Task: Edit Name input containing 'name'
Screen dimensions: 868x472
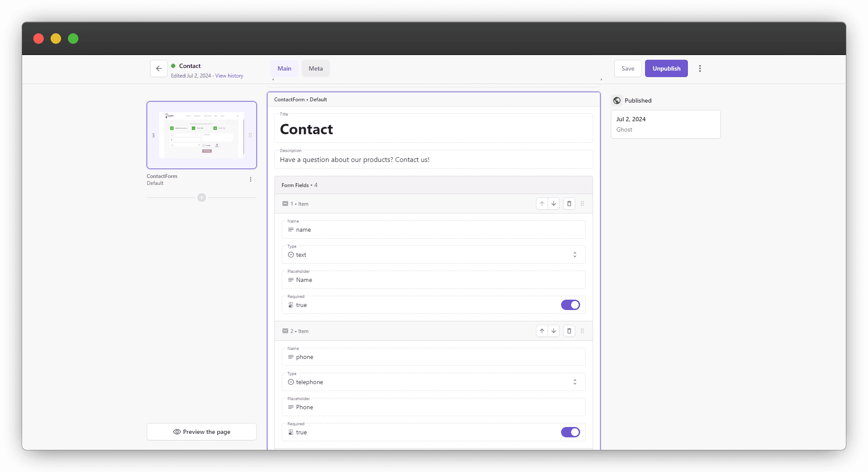Action: 434,230
